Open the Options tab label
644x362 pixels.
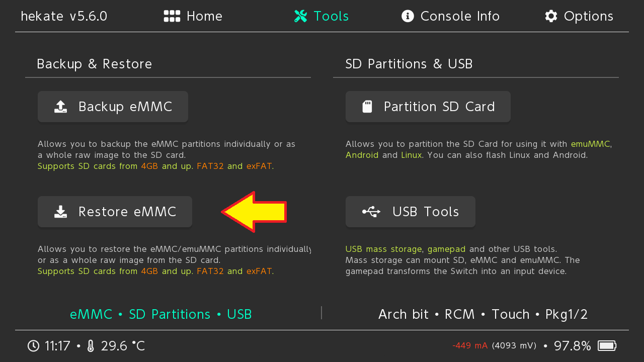pos(588,16)
